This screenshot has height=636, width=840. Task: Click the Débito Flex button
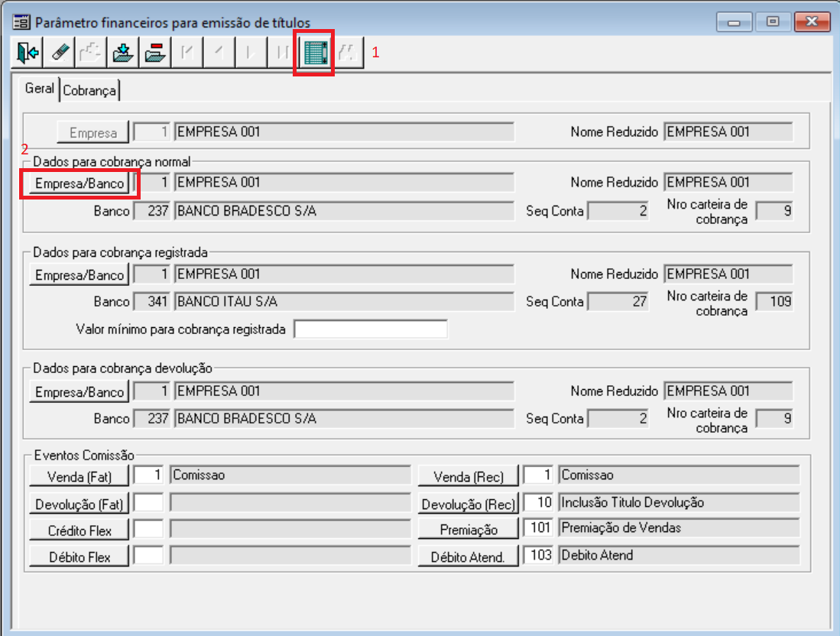(79, 556)
